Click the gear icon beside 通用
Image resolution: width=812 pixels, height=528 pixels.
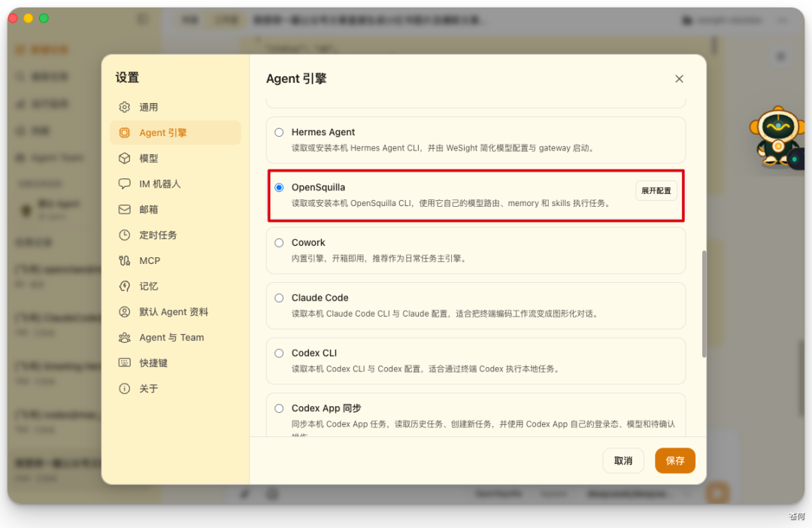point(124,108)
